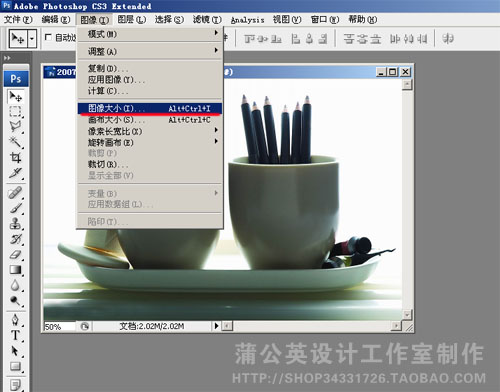Open the tool preset picker dropdown arrow

click(32, 39)
